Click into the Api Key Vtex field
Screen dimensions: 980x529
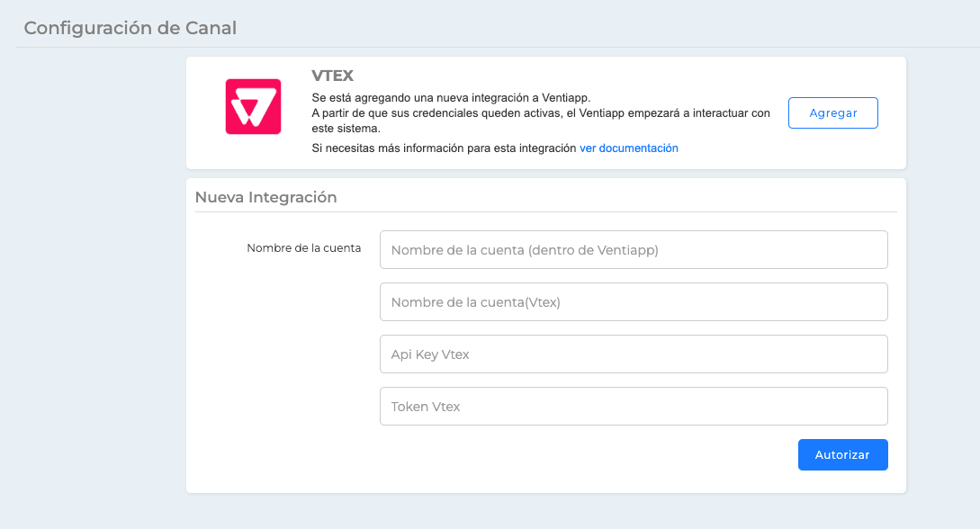634,354
